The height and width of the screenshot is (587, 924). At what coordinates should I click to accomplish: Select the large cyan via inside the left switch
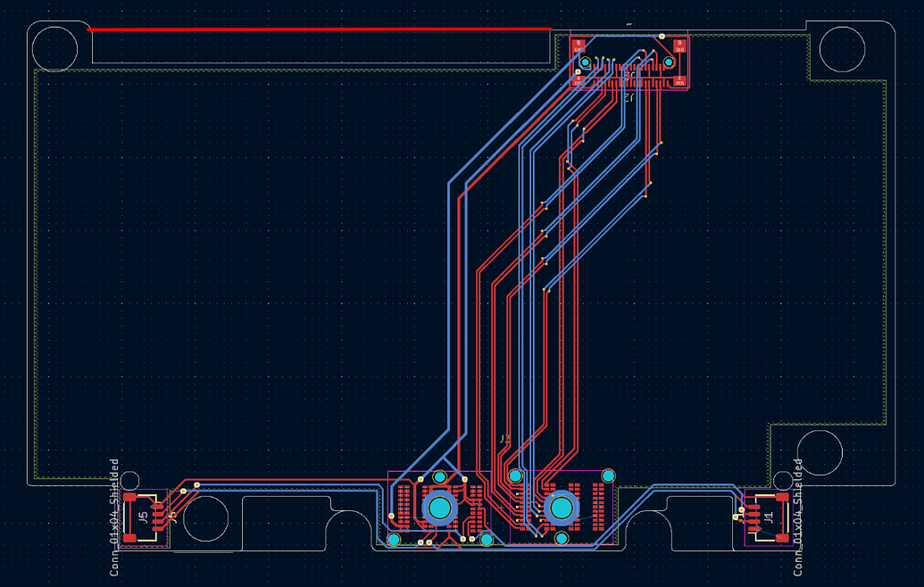[x=441, y=509]
